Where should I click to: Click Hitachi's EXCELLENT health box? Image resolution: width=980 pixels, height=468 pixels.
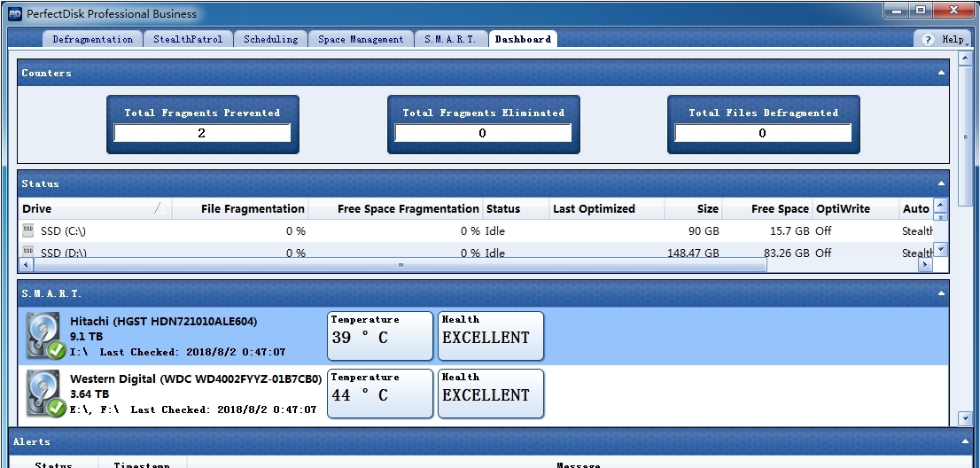click(491, 336)
